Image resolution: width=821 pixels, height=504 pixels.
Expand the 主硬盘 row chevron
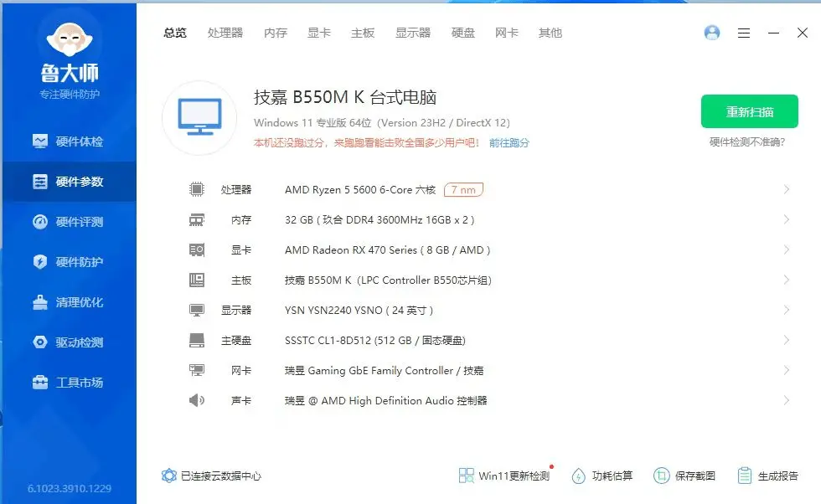[787, 340]
